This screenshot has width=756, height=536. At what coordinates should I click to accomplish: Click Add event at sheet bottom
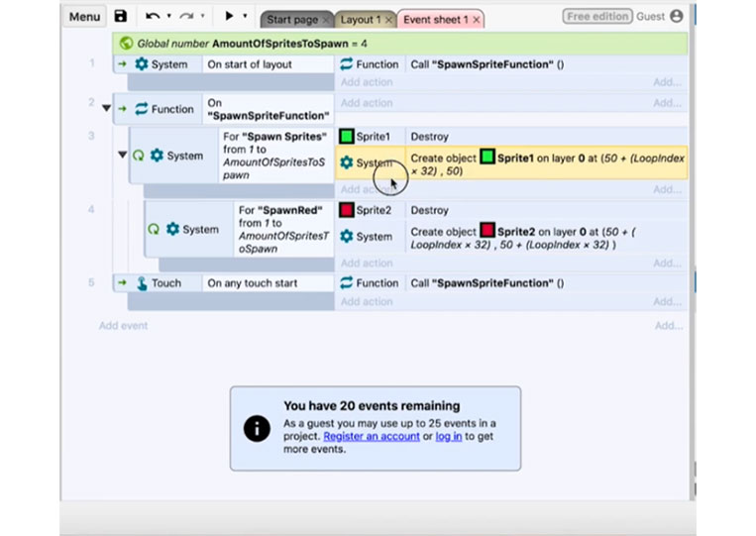124,326
